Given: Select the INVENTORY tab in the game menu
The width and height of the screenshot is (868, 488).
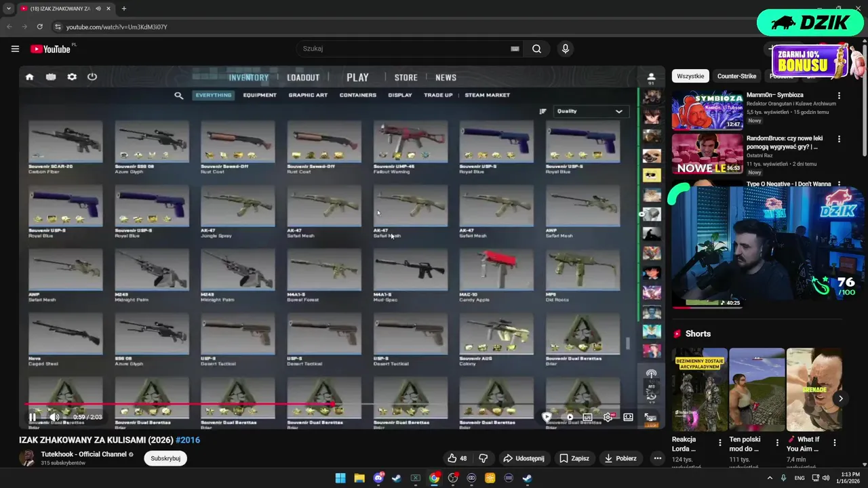Looking at the screenshot, I should pyautogui.click(x=249, y=77).
